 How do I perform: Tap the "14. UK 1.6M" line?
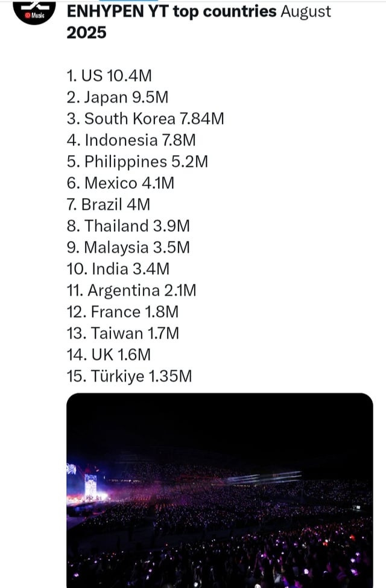coord(109,354)
